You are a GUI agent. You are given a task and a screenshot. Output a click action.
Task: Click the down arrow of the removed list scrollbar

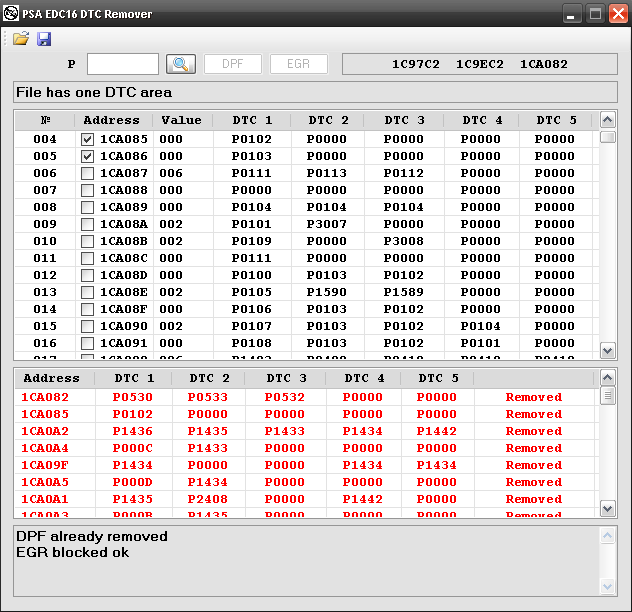point(607,508)
